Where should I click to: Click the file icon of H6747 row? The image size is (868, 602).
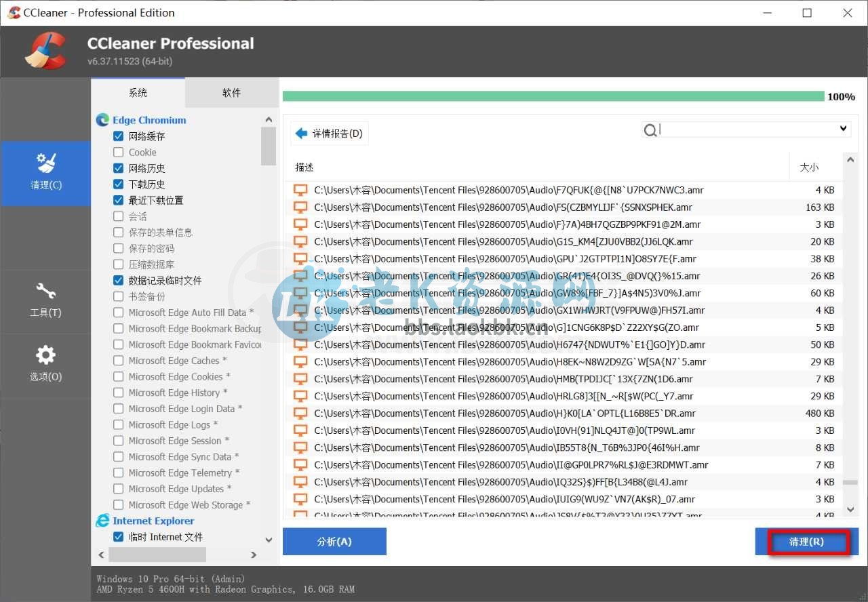[x=300, y=344]
